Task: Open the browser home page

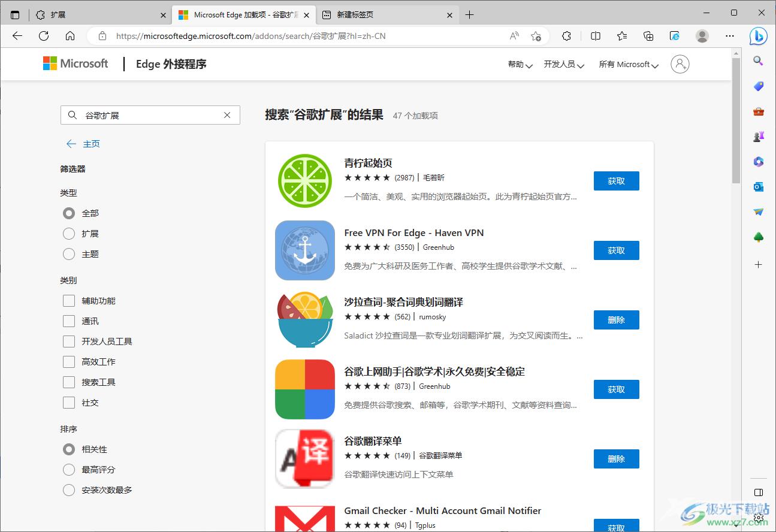Action: [x=70, y=36]
